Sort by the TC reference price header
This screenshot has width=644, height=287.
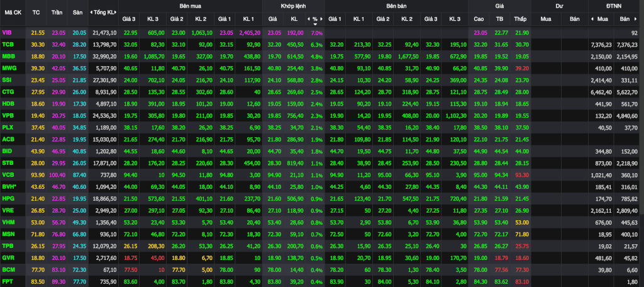(36, 13)
